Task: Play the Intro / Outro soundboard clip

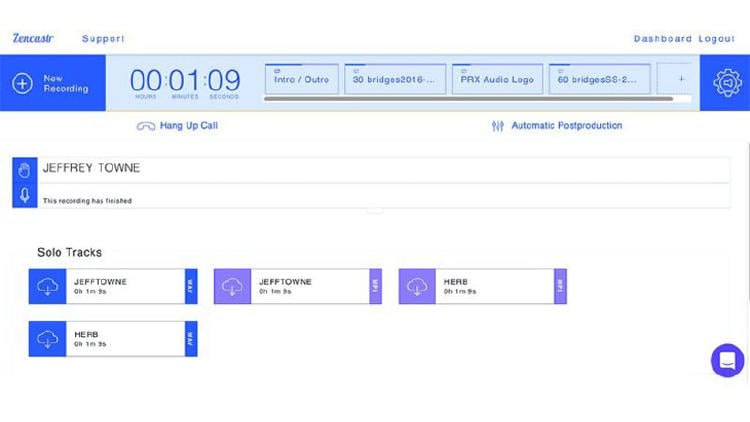Action: click(301, 79)
